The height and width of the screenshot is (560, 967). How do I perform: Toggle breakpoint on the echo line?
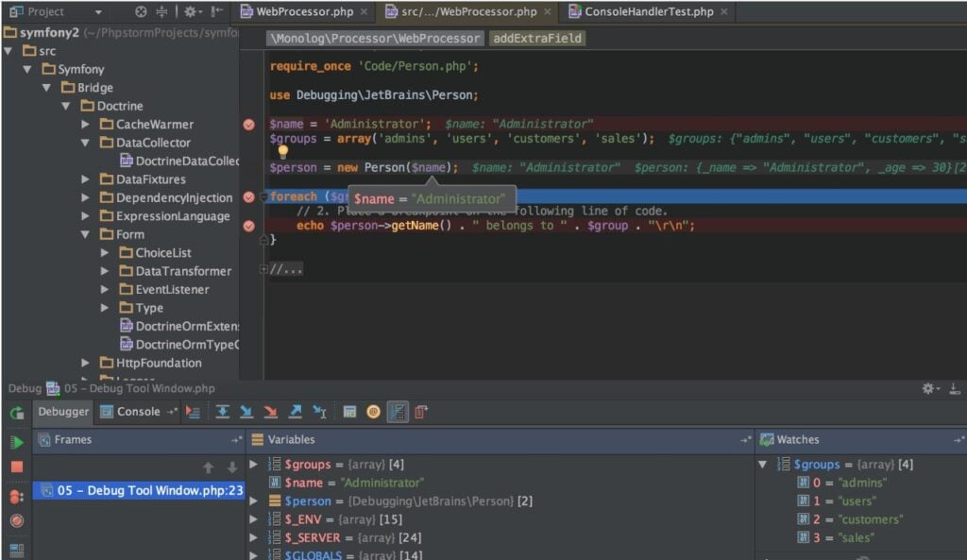click(248, 226)
